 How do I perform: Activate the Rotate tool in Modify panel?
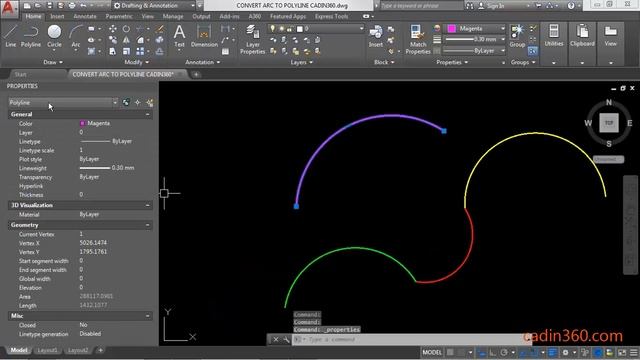127,29
